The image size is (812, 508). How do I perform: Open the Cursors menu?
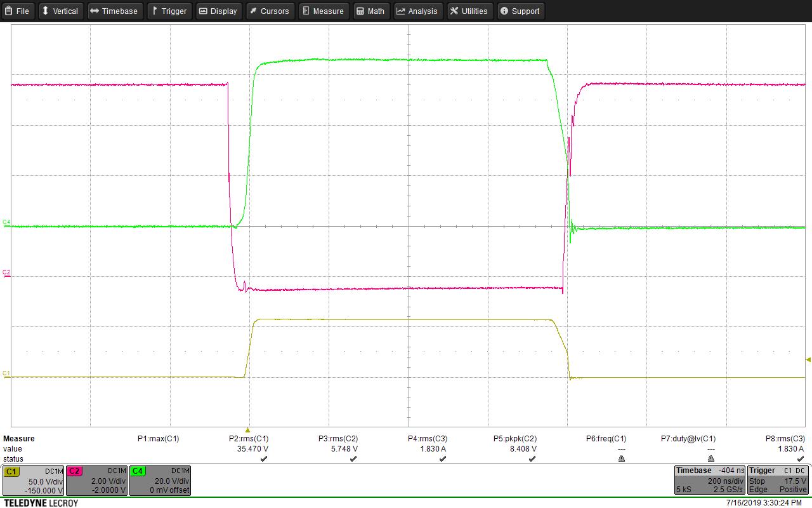(x=269, y=11)
